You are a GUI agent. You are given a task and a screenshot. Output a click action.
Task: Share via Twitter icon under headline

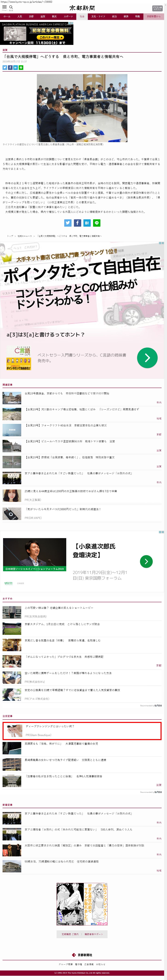[x=5, y=67]
